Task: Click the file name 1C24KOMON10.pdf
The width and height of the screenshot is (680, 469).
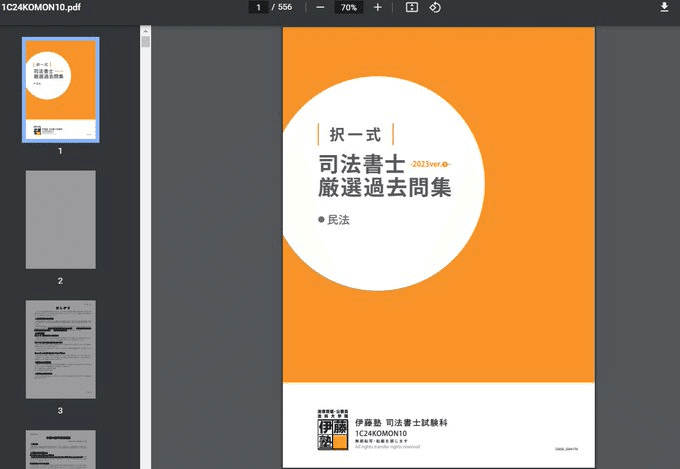Action: click(41, 7)
